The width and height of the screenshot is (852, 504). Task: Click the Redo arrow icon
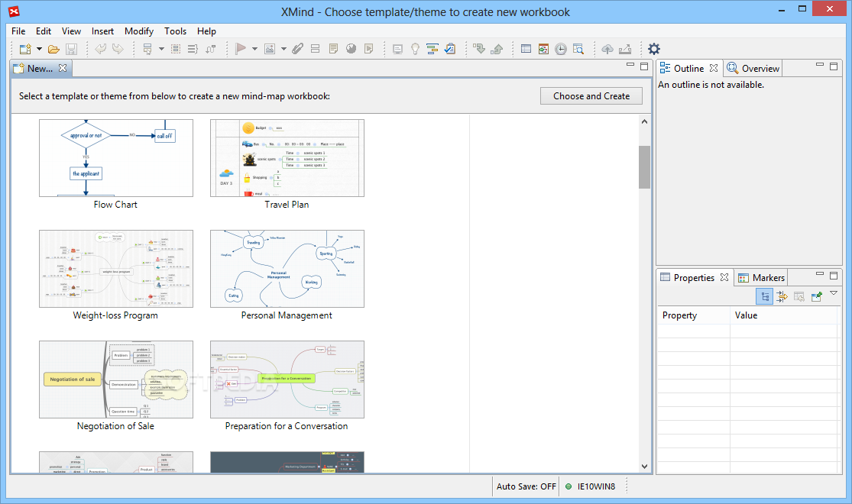coord(118,49)
